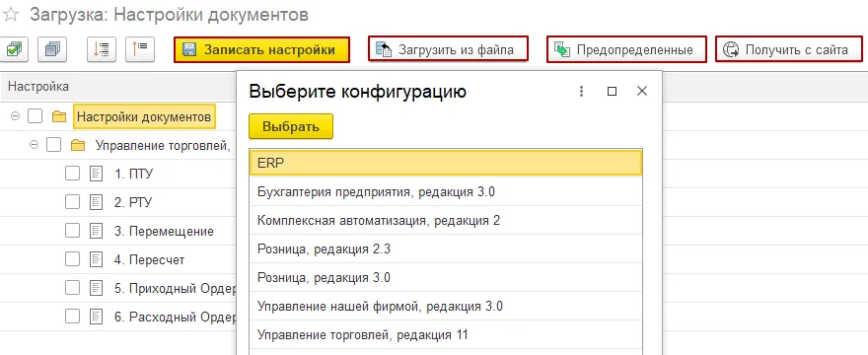Open the Предопределенные settings button
The height and width of the screenshot is (355, 868).
626,50
